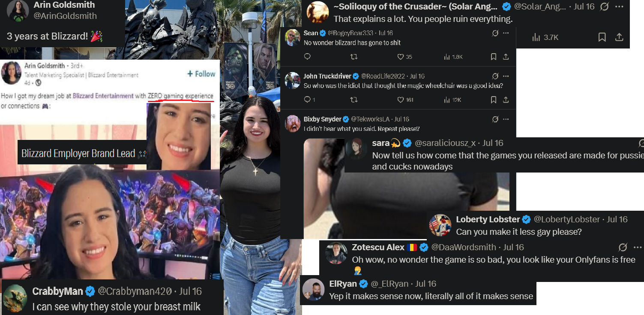Viewport: 644px width, 315px height.
Task: Bookmark John Truckdriver's tweet
Action: pos(494,100)
